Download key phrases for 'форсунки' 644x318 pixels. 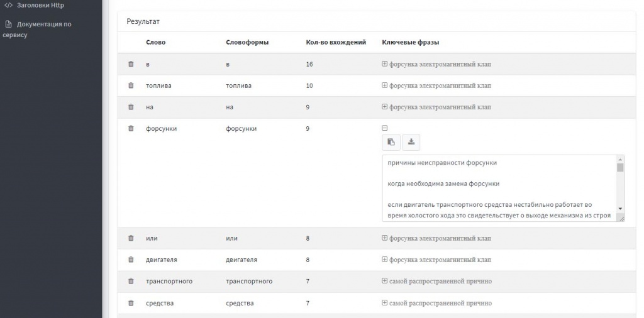pyautogui.click(x=411, y=142)
